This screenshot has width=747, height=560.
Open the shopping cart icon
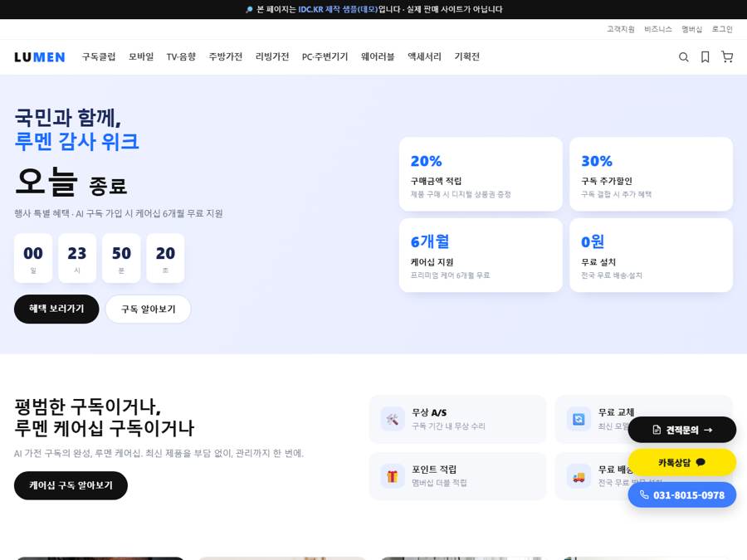[x=727, y=57]
